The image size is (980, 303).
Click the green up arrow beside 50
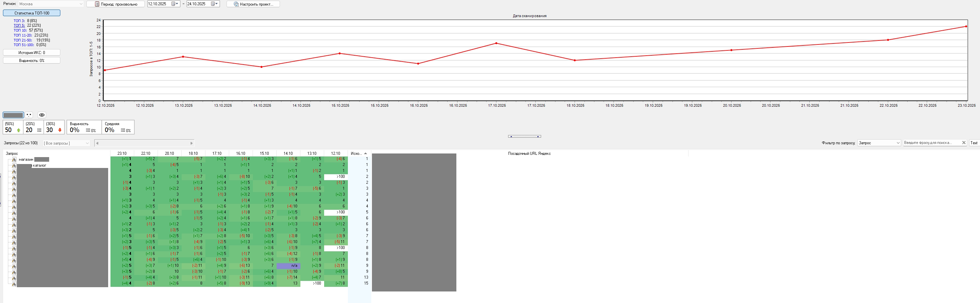tap(19, 130)
